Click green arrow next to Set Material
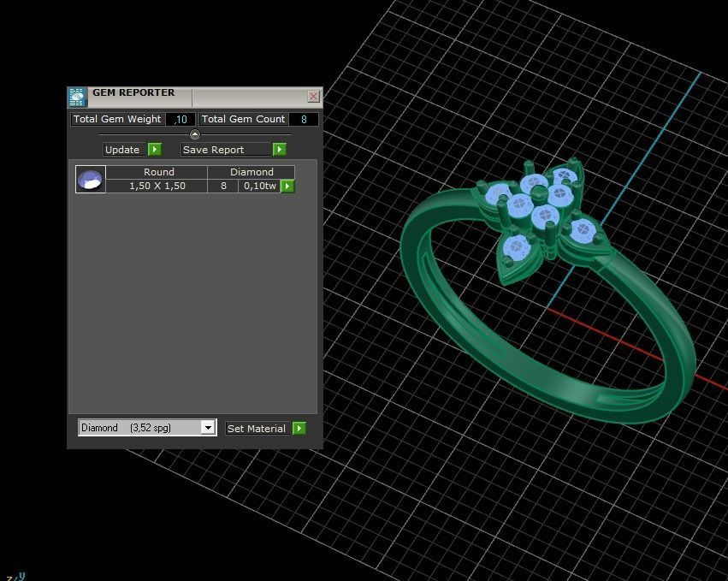This screenshot has height=581, width=728. click(299, 428)
